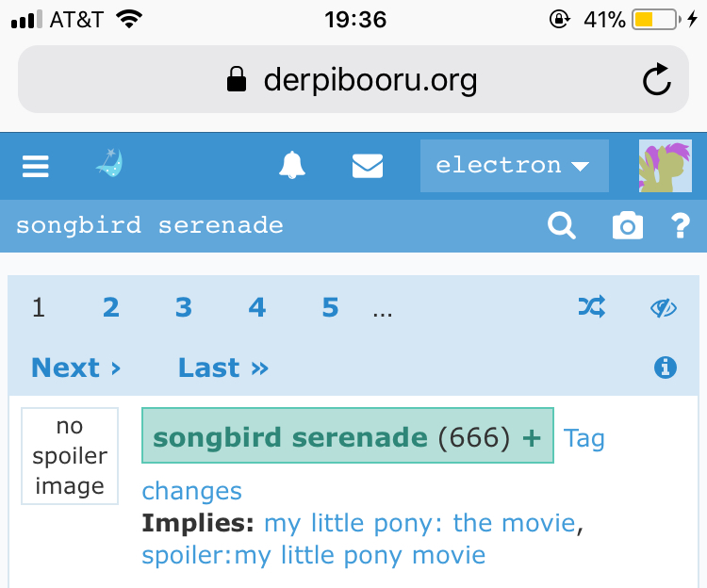
Task: Click the Derpibooru moon logo
Action: pos(109,163)
